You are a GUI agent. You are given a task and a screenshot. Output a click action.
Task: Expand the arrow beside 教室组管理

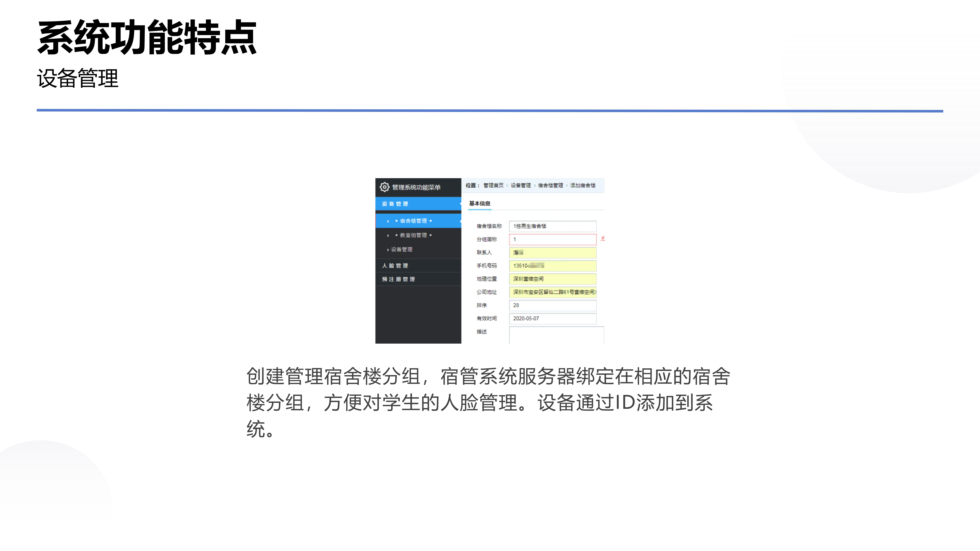(x=388, y=236)
